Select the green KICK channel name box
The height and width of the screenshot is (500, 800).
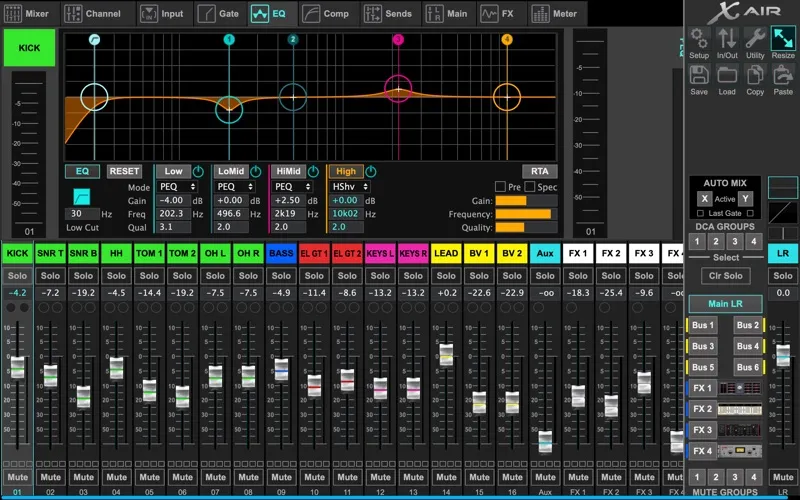[29, 47]
